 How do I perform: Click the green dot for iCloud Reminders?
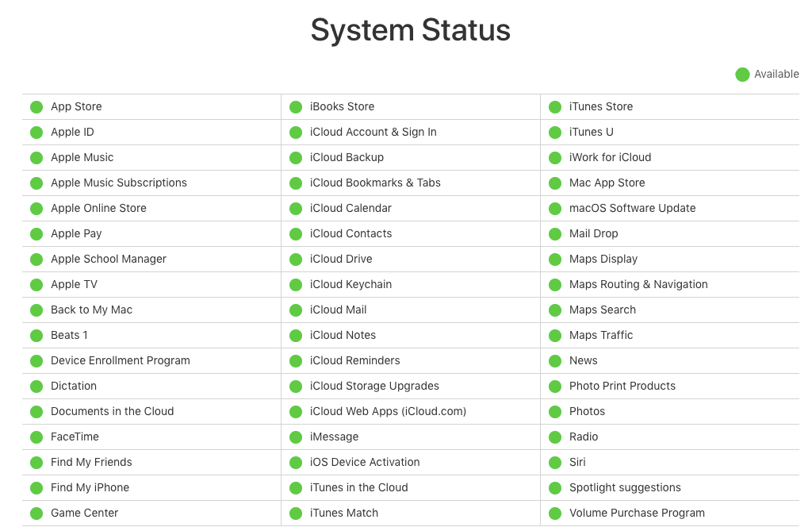point(296,361)
